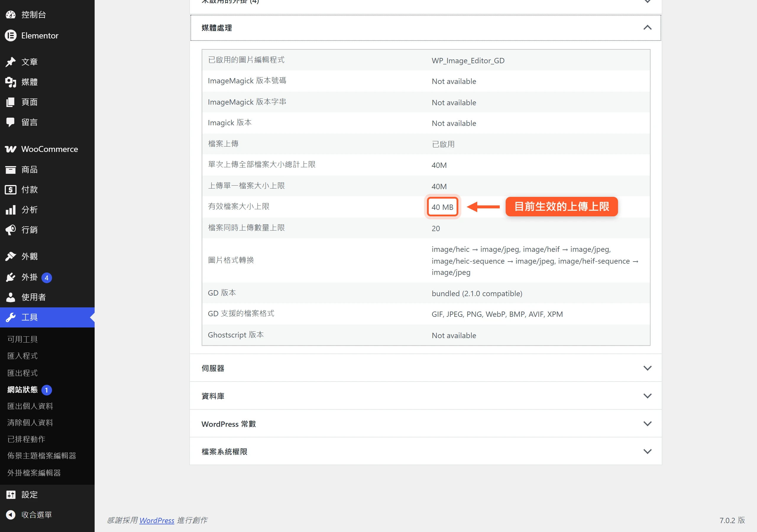Expand the 檔案系統權限 section
Viewport: 757px width, 532px height.
[426, 452]
